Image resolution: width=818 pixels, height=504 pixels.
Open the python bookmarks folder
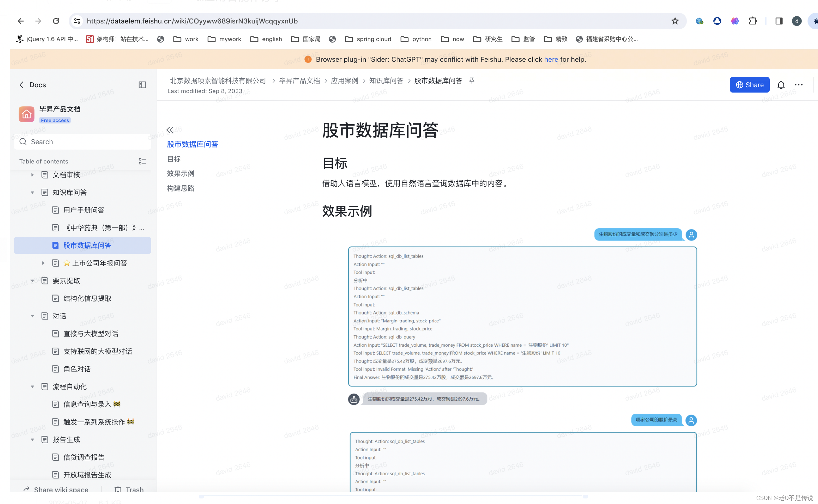tap(416, 39)
